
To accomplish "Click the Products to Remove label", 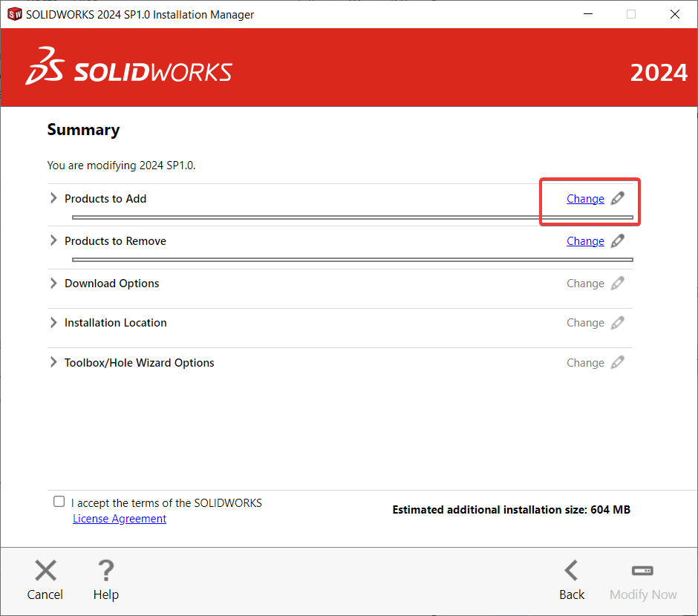I will point(115,241).
